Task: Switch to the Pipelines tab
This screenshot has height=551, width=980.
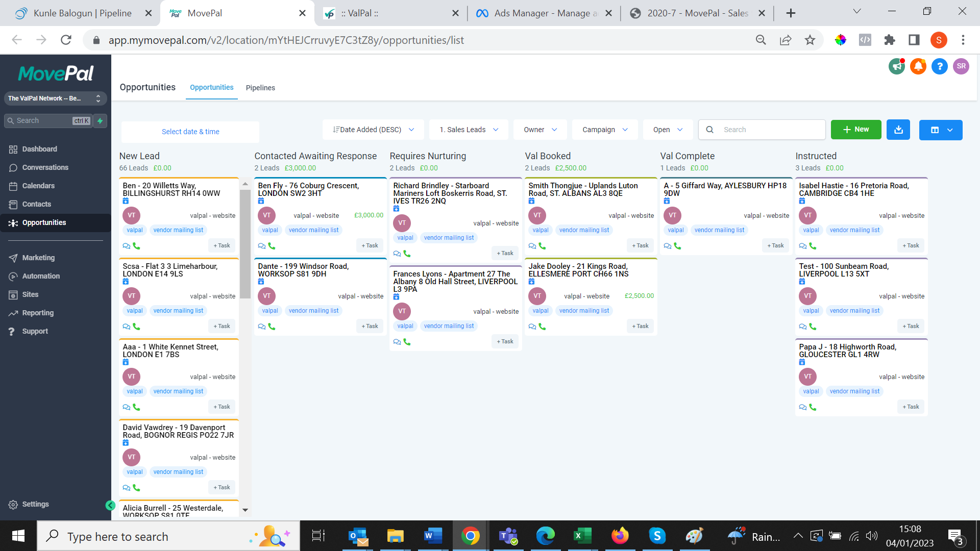Action: [260, 88]
